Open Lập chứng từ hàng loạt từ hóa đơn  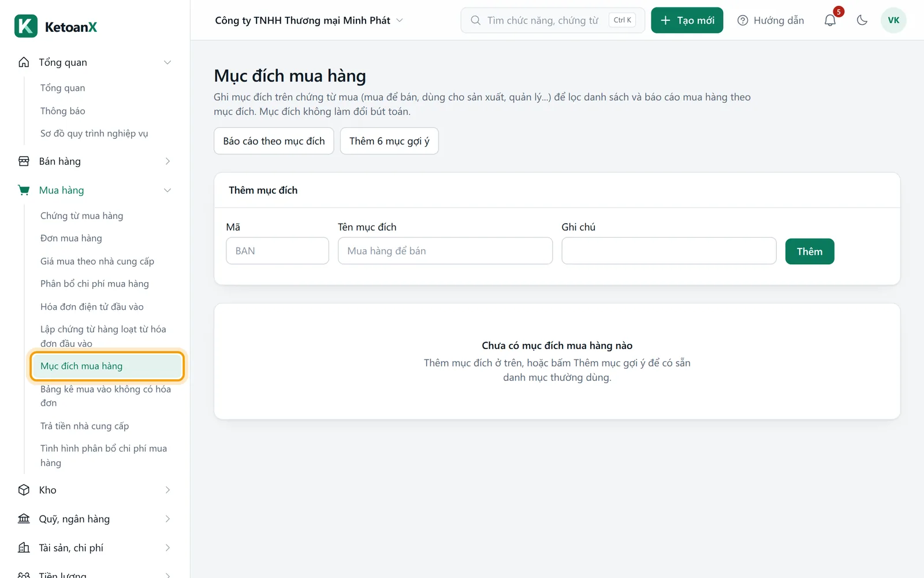pyautogui.click(x=103, y=336)
